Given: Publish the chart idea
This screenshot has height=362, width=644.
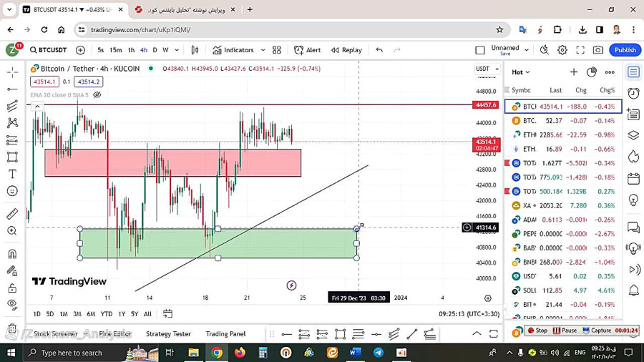Looking at the screenshot, I should (625, 50).
